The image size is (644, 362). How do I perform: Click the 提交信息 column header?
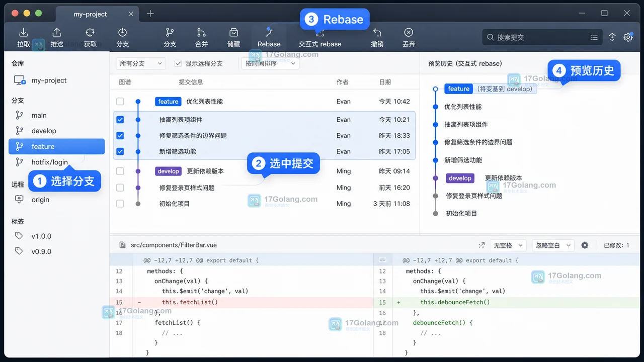tap(191, 82)
